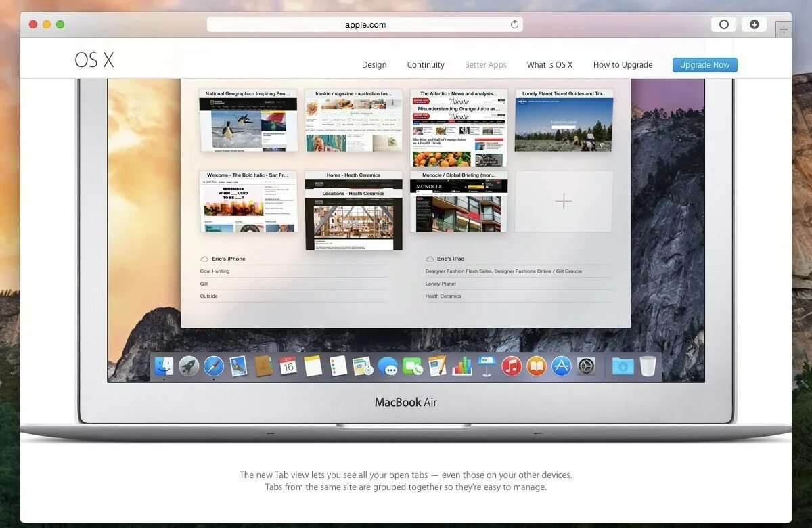Open Locations - Heath Ceramics tab
Screen dimensions: 812x528
[x=353, y=219]
